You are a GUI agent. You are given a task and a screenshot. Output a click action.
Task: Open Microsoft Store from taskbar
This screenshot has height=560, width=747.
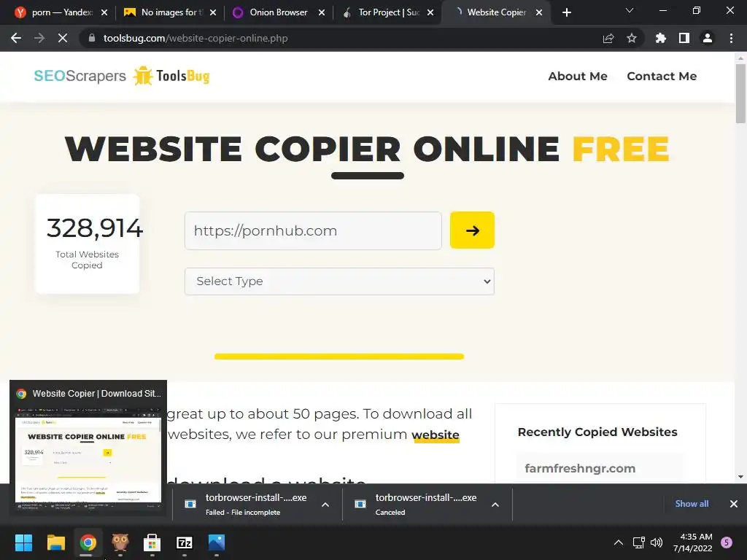tap(152, 542)
